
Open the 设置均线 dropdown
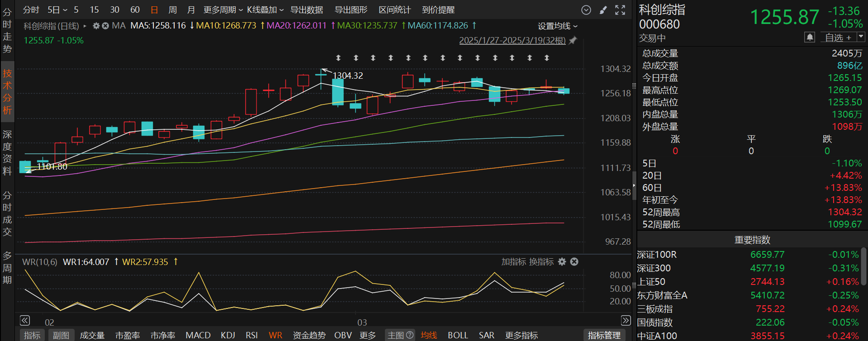[x=557, y=26]
